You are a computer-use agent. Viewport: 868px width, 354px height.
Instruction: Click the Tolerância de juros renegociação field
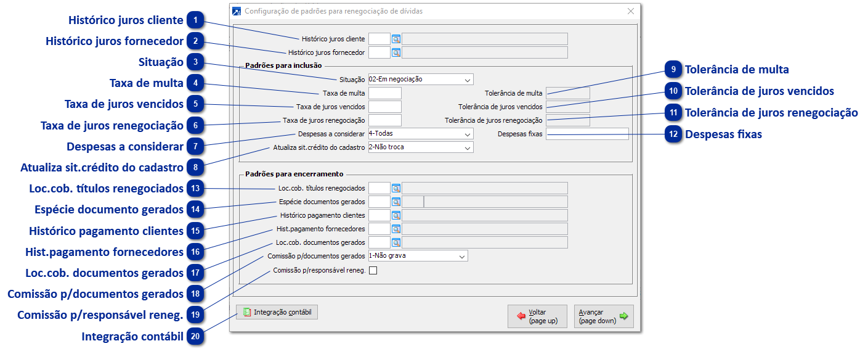tap(568, 120)
